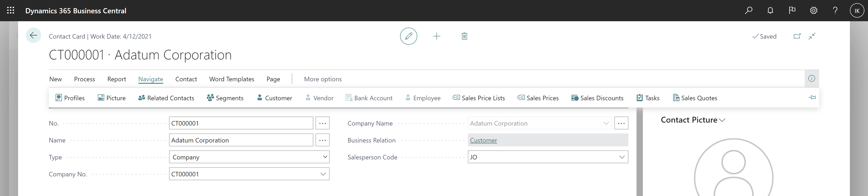The width and height of the screenshot is (868, 196).
Task: Open Sales Quotes action
Action: tap(695, 98)
